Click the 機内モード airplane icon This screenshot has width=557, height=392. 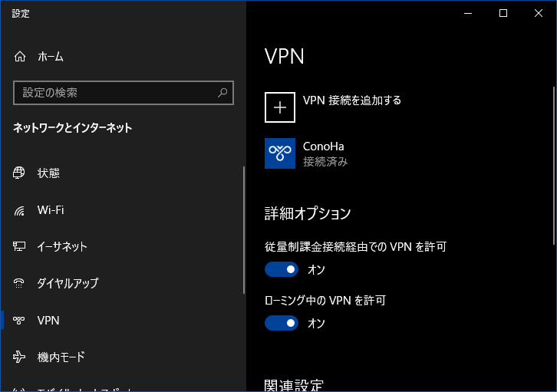coord(19,357)
